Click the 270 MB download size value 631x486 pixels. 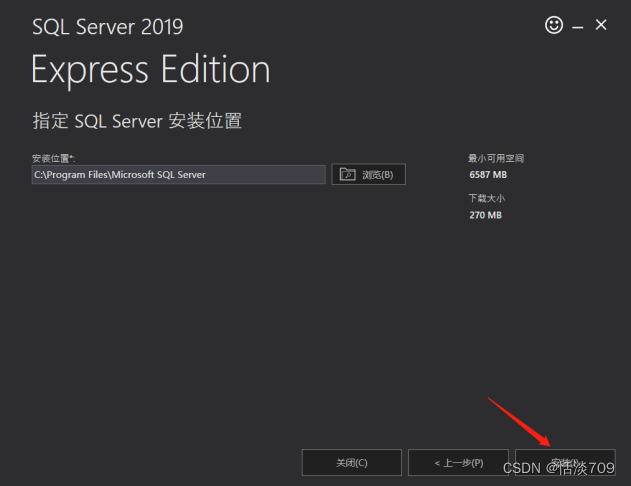click(x=485, y=215)
